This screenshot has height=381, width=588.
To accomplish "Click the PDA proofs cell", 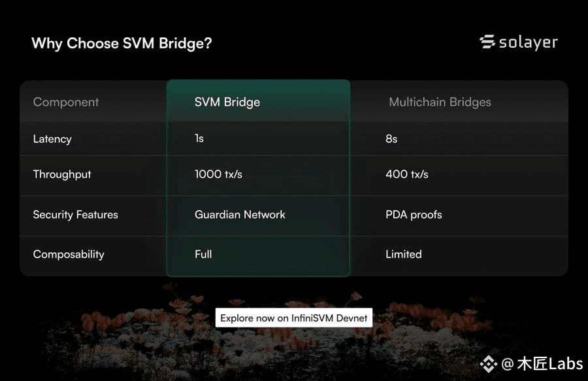I will click(414, 215).
